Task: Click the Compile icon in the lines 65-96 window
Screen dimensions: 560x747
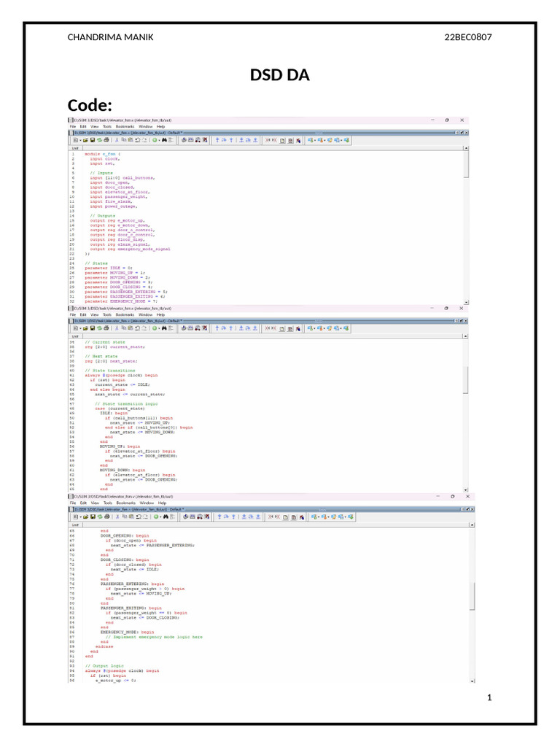Action: 186,517
